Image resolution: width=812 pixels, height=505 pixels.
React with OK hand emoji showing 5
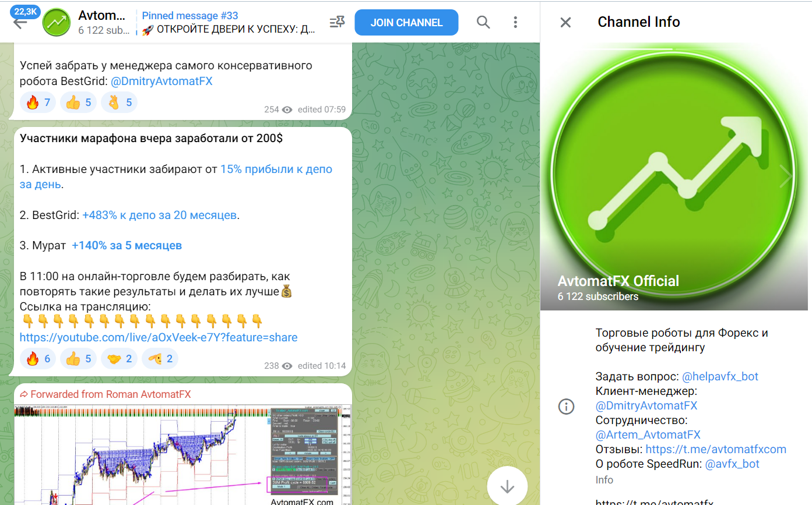[x=119, y=103]
